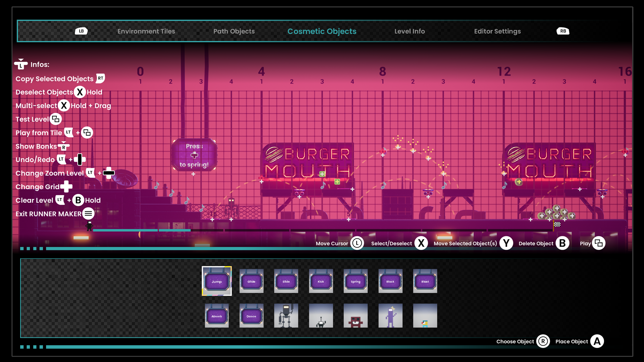Select the Glide sign cosmetic object
The height and width of the screenshot is (362, 644).
[x=251, y=281]
